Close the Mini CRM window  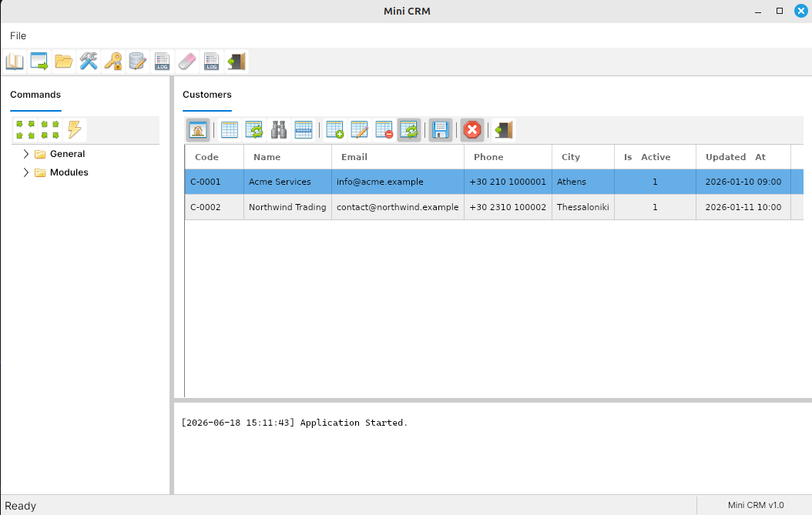(x=801, y=11)
